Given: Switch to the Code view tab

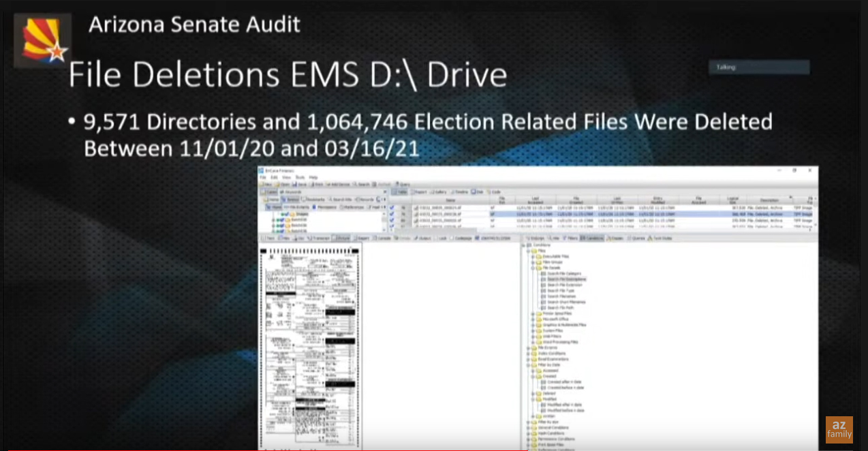Looking at the screenshot, I should tap(494, 192).
